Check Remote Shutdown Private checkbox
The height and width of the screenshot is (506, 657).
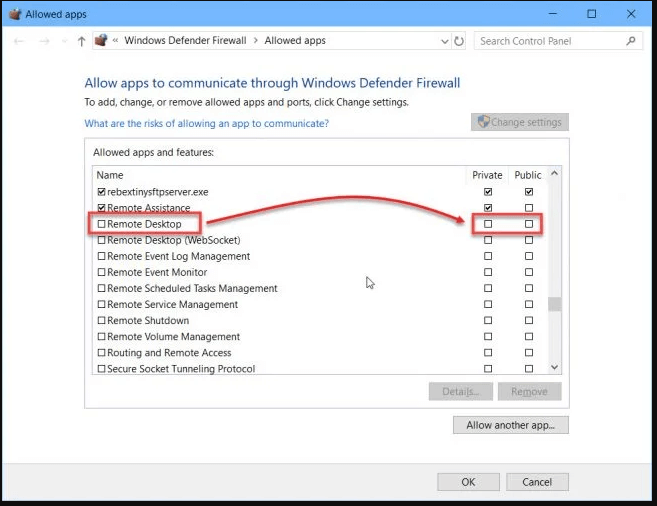coord(488,320)
